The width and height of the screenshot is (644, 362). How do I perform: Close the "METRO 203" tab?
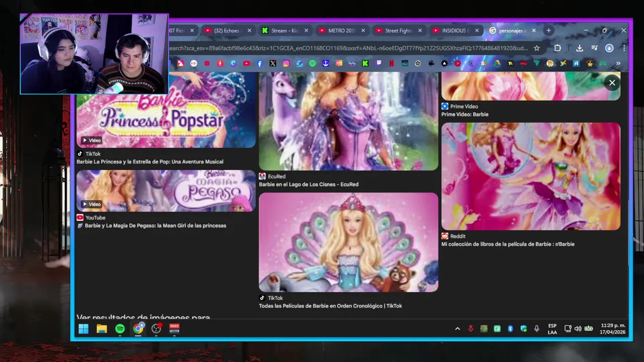(x=363, y=31)
